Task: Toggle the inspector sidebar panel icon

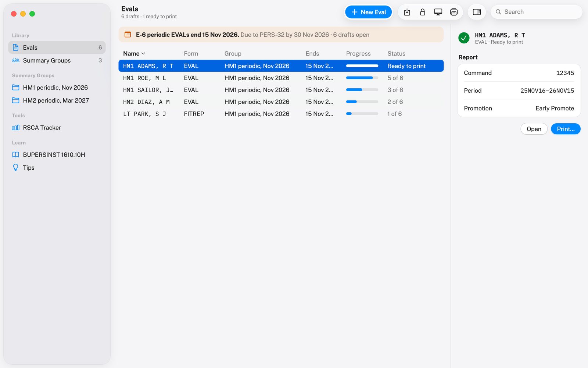Action: (477, 12)
